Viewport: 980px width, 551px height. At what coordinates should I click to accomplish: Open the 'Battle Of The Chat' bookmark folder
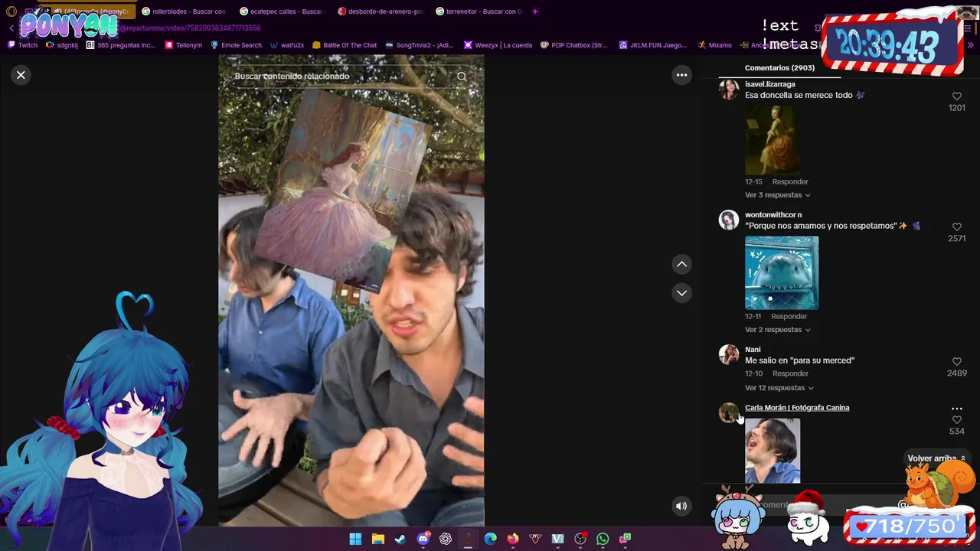(x=345, y=45)
